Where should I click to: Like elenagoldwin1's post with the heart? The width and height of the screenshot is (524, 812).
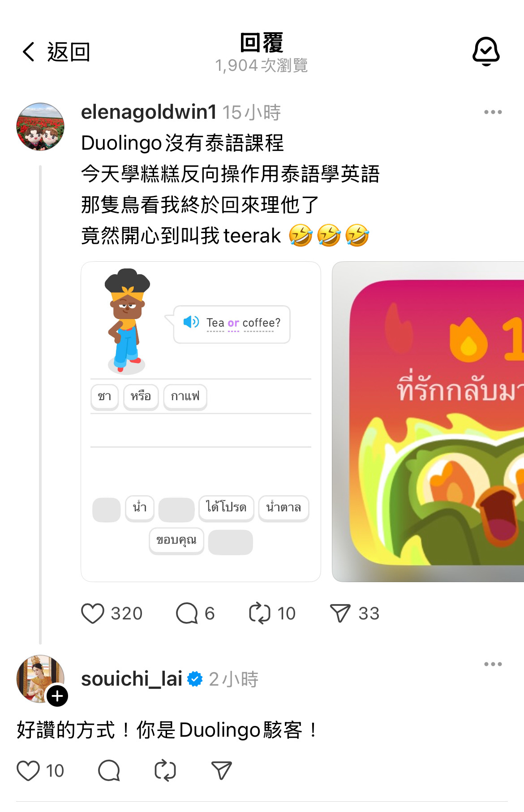coord(93,613)
